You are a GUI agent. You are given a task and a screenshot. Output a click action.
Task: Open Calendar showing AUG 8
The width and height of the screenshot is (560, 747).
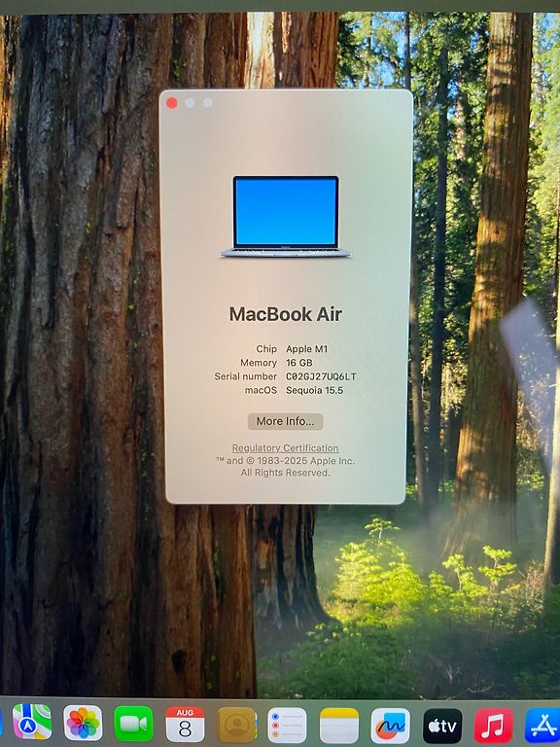click(x=185, y=725)
